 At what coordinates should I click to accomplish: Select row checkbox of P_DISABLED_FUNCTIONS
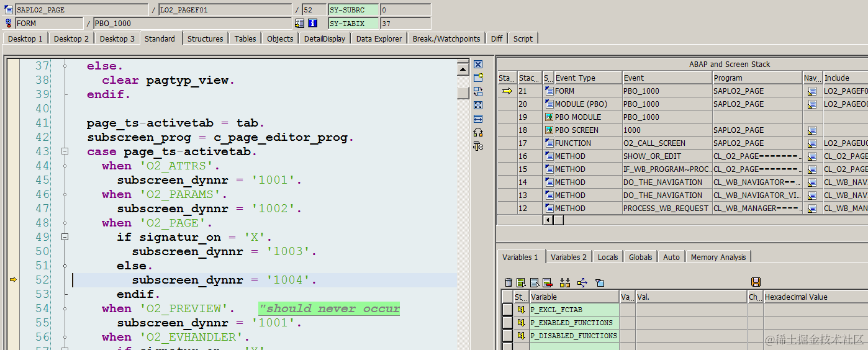click(507, 336)
